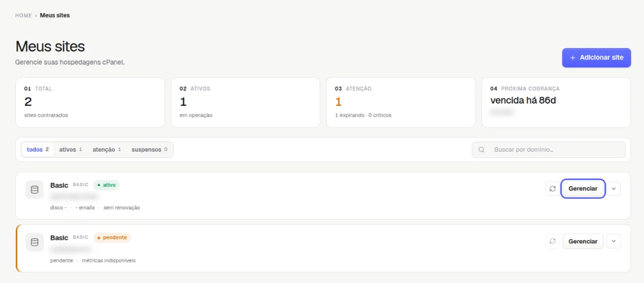Click the 'TOTAL' stats card
Image resolution: width=644 pixels, height=283 pixels.
pyautogui.click(x=90, y=102)
